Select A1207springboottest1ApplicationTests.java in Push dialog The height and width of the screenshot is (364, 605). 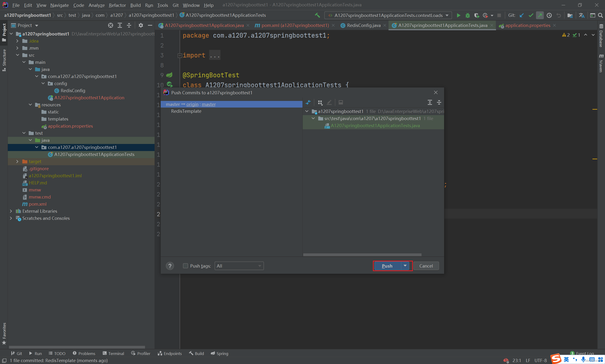click(375, 126)
